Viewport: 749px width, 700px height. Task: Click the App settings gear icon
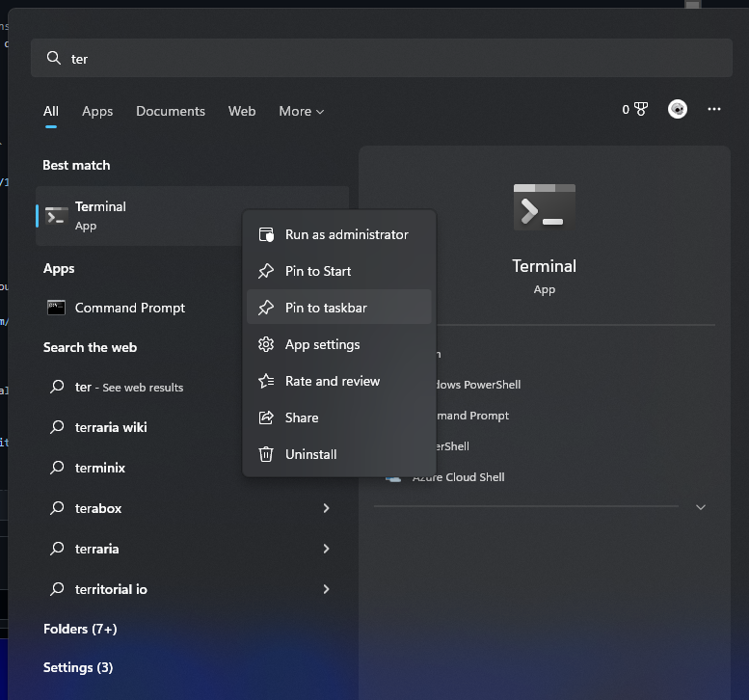pos(266,344)
